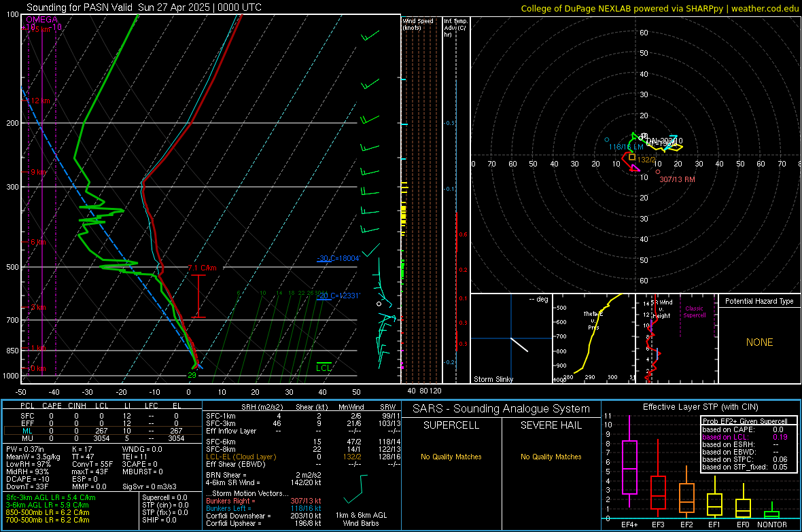
Task: Select the EFF parcel row
Action: [103, 423]
